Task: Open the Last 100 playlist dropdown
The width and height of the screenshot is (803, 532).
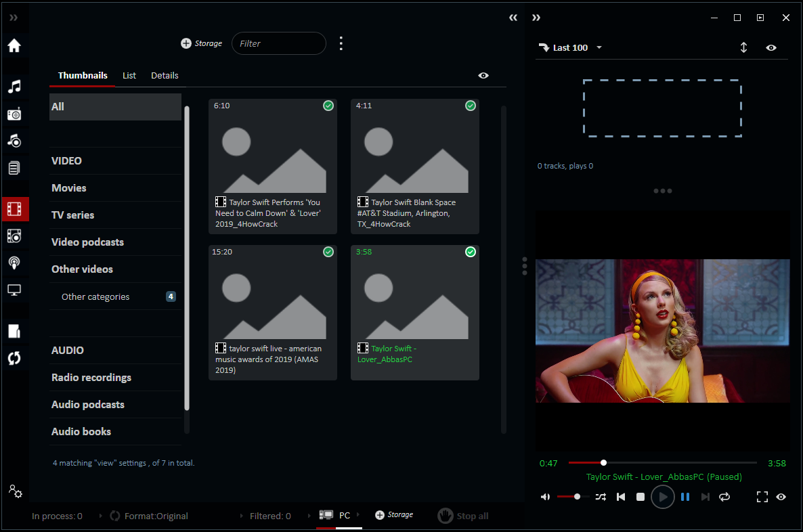Action: 571,47
